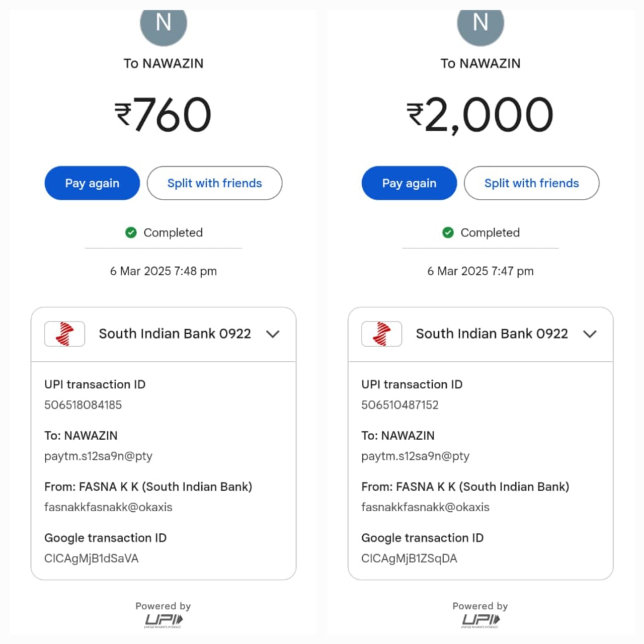This screenshot has width=644, height=644.
Task: Choose Split with friends for ₹2,000 payment
Action: [531, 183]
